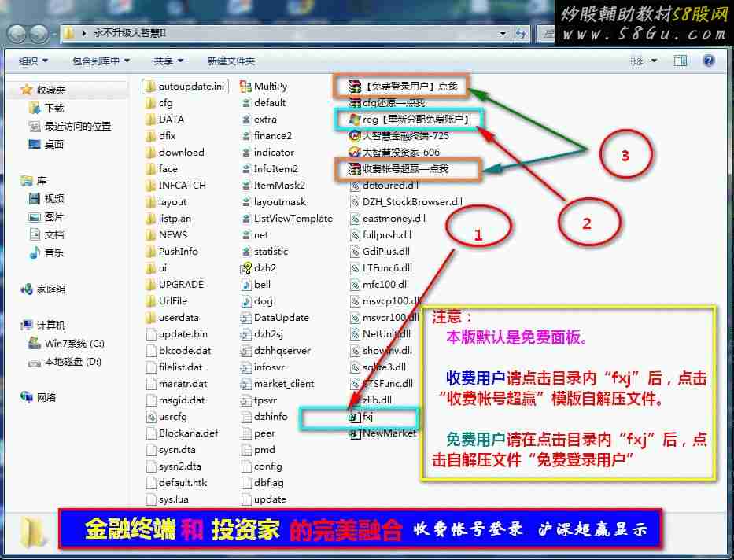The height and width of the screenshot is (560, 734).
Task: Select the usrcfg file icon
Action: (151, 417)
